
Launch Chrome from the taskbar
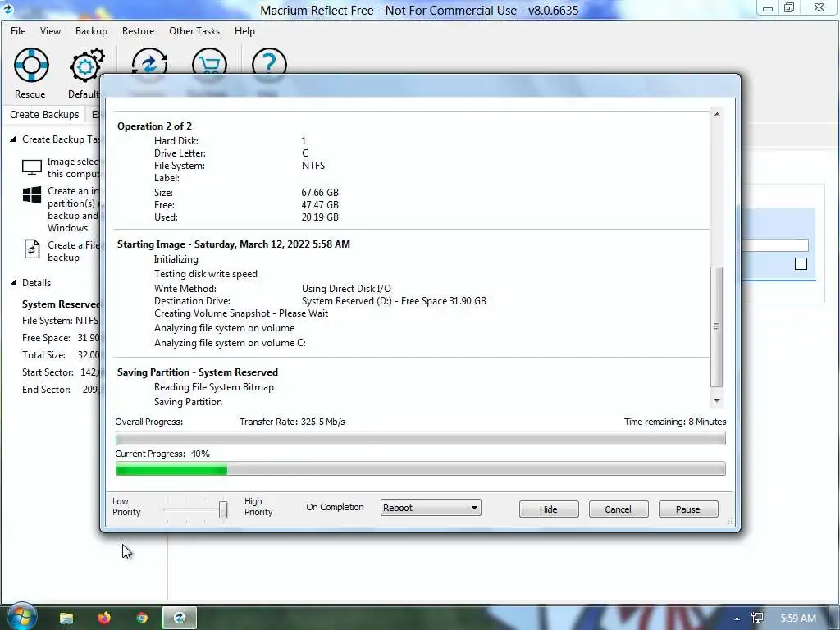pos(141,618)
